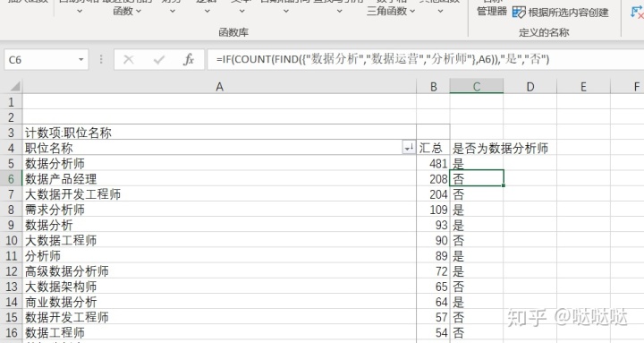This screenshot has height=343, width=644.
Task: Open the 职位名称 pivot filter dropdown
Action: coord(409,148)
